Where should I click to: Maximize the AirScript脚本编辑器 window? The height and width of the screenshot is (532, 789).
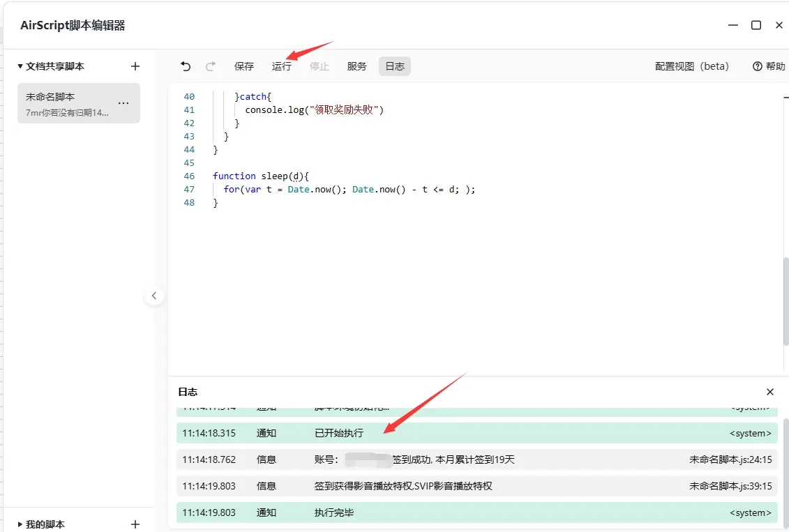coord(756,25)
